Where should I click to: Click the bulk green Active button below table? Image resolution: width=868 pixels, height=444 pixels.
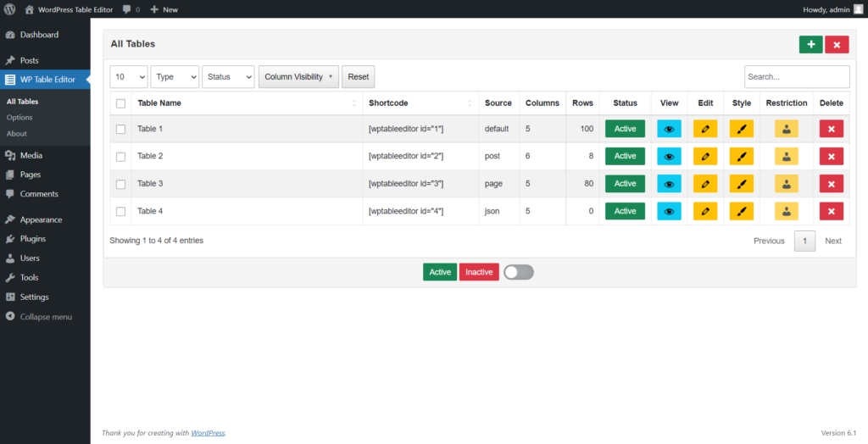click(440, 272)
